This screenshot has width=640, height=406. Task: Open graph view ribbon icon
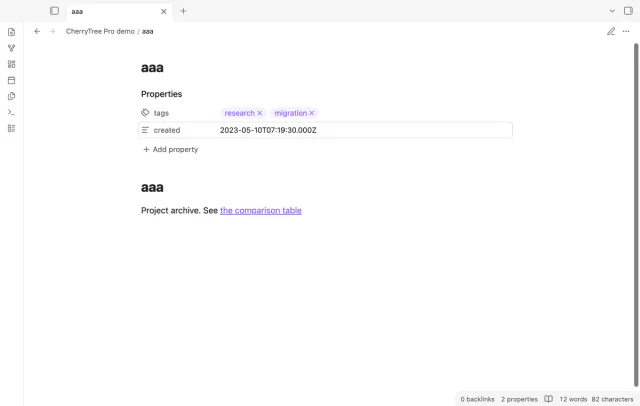(x=11, y=48)
